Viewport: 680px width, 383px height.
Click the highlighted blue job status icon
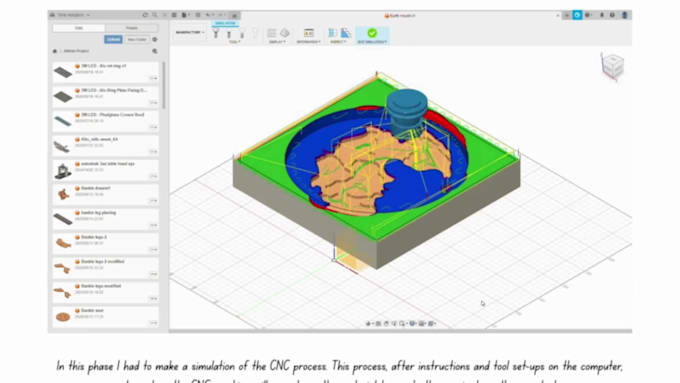pyautogui.click(x=577, y=15)
